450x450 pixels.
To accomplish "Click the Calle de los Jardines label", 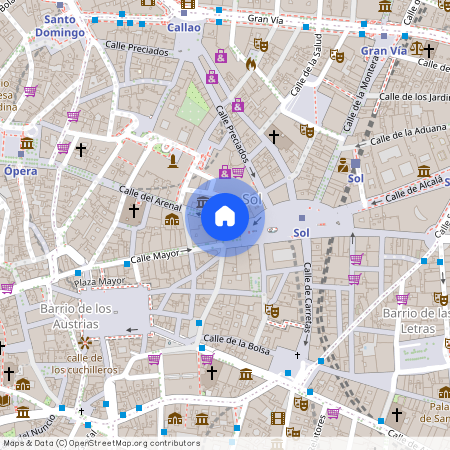I will tap(414, 97).
